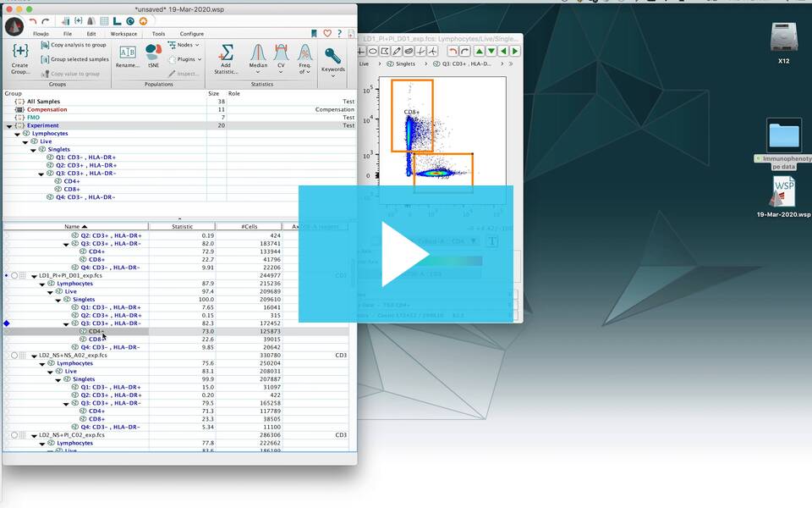Open the layout editor L icon

click(x=117, y=21)
